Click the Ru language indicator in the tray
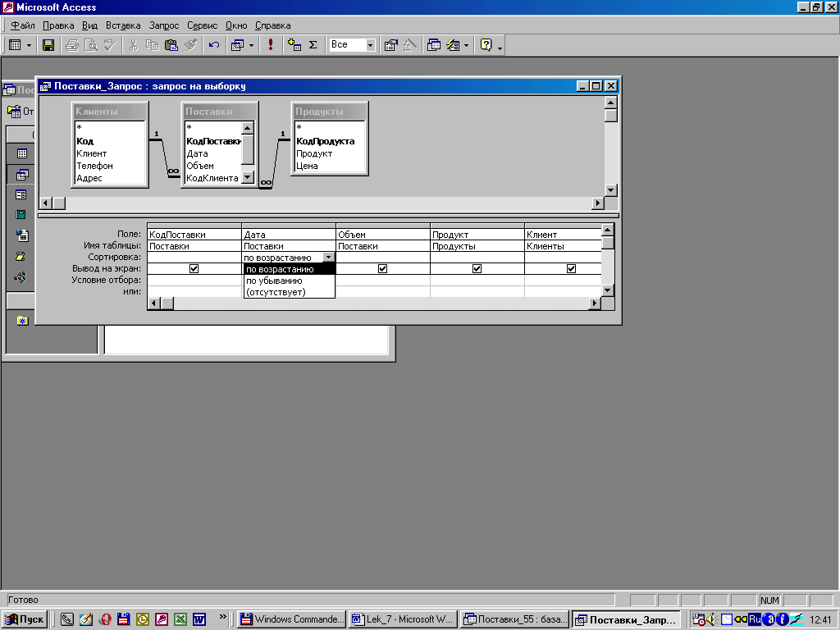This screenshot has height=630, width=840. pos(755,619)
